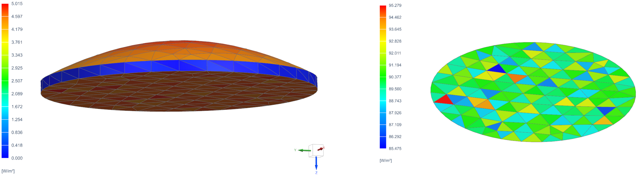644x177 pixels.
Task: Click the red X axis arrow
Action: [320, 149]
